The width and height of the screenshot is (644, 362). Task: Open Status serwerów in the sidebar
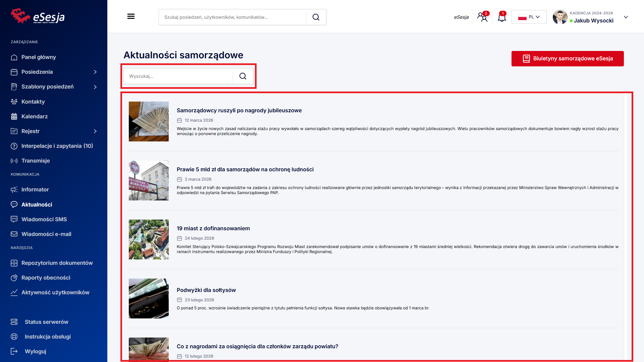click(46, 322)
